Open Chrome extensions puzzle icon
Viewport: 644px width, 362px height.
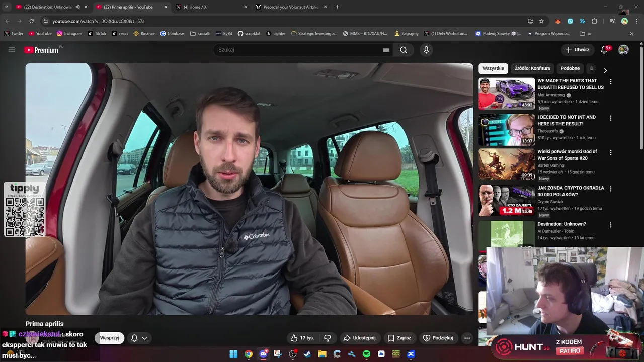point(594,21)
